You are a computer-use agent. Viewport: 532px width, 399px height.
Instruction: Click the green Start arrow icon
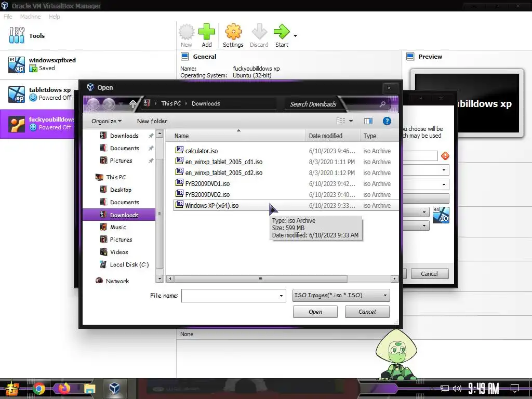(x=282, y=32)
